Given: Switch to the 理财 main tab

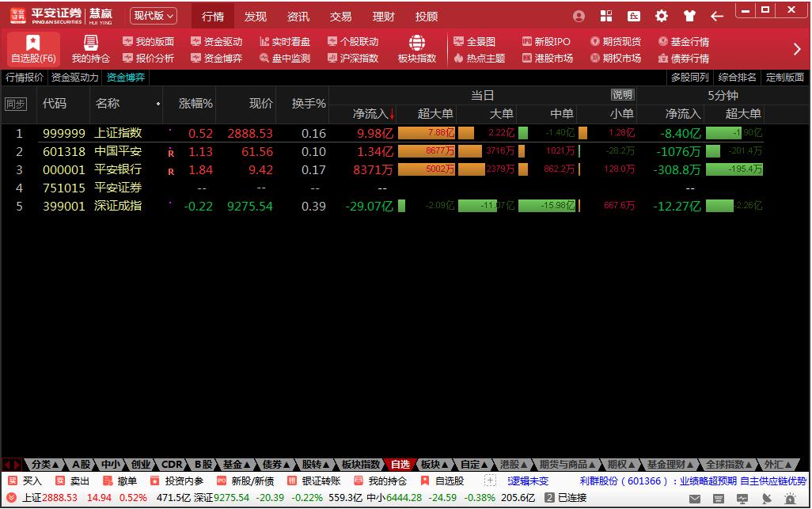Looking at the screenshot, I should click(383, 17).
